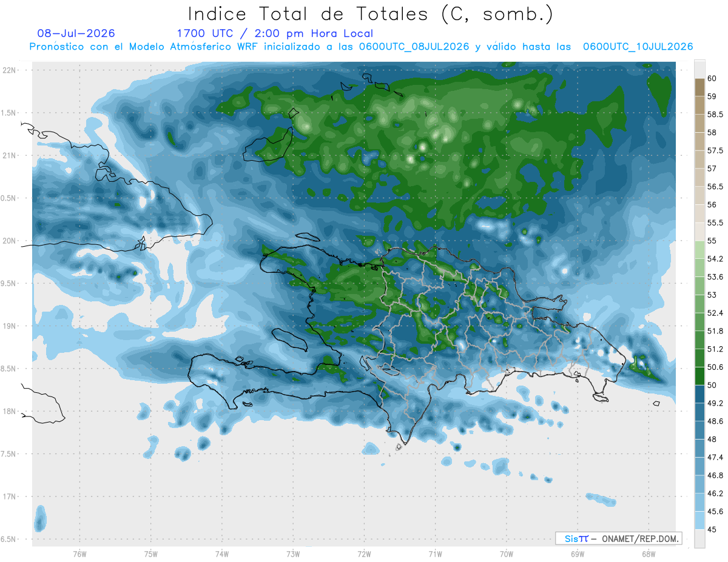Screen dimensions: 728x562
Task: Click the colorbar value "59"
Action: pyautogui.click(x=712, y=96)
